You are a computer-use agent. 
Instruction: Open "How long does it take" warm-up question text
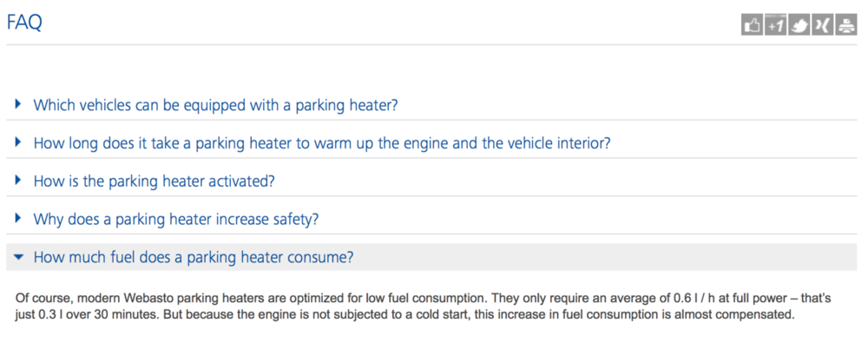tap(321, 143)
